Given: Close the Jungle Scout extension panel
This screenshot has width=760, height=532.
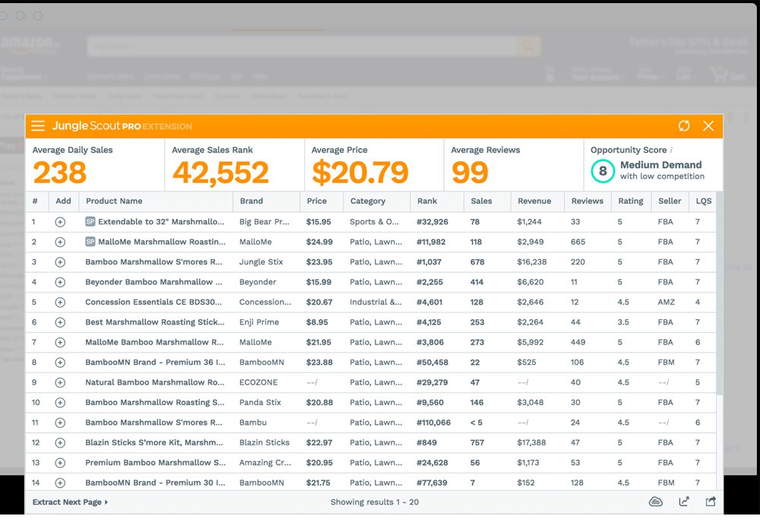Looking at the screenshot, I should click(708, 126).
